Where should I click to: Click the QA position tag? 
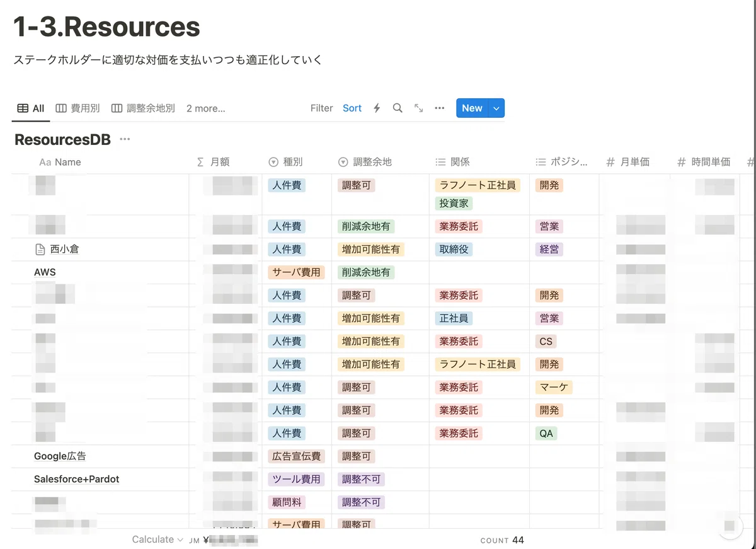point(546,433)
